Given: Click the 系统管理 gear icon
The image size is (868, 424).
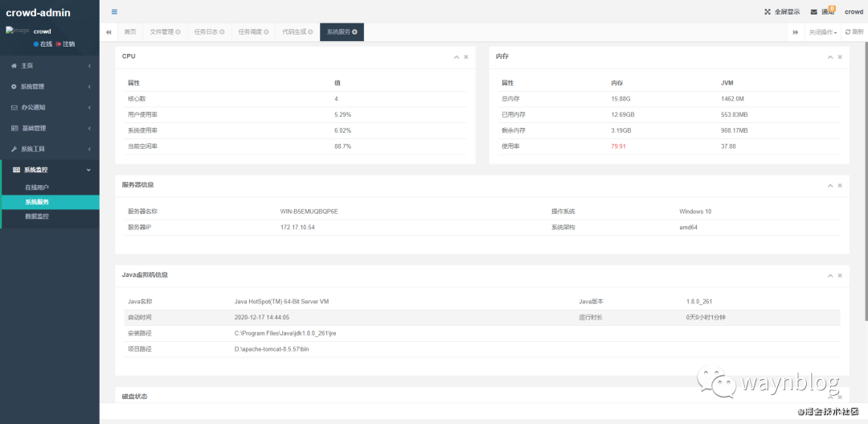Looking at the screenshot, I should (14, 86).
